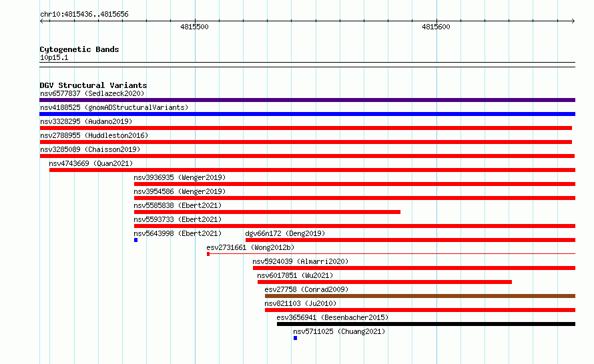Open the nsv3328295 (Audano2019) label

pos(86,121)
